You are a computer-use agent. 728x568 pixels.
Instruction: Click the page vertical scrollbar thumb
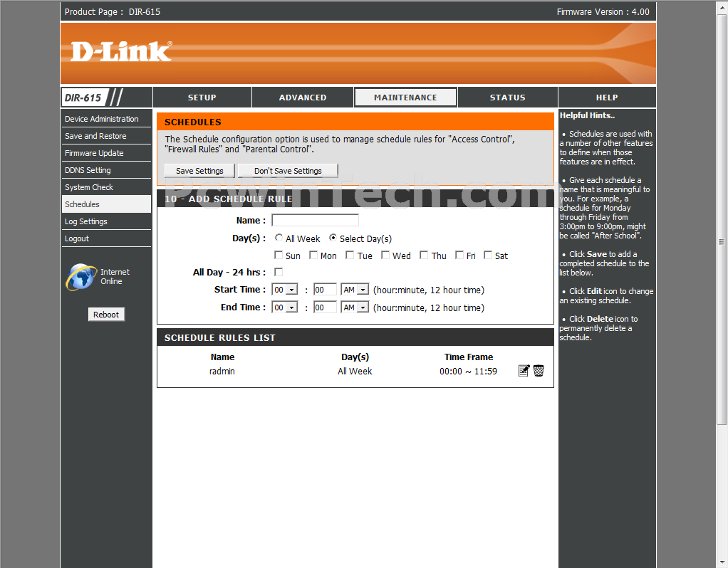click(722, 218)
